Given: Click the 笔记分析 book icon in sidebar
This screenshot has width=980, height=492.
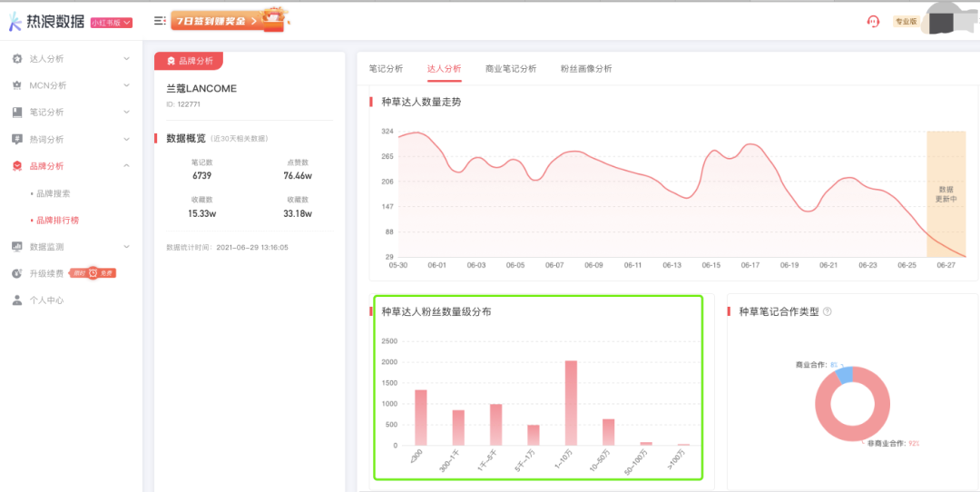Looking at the screenshot, I should coord(17,113).
